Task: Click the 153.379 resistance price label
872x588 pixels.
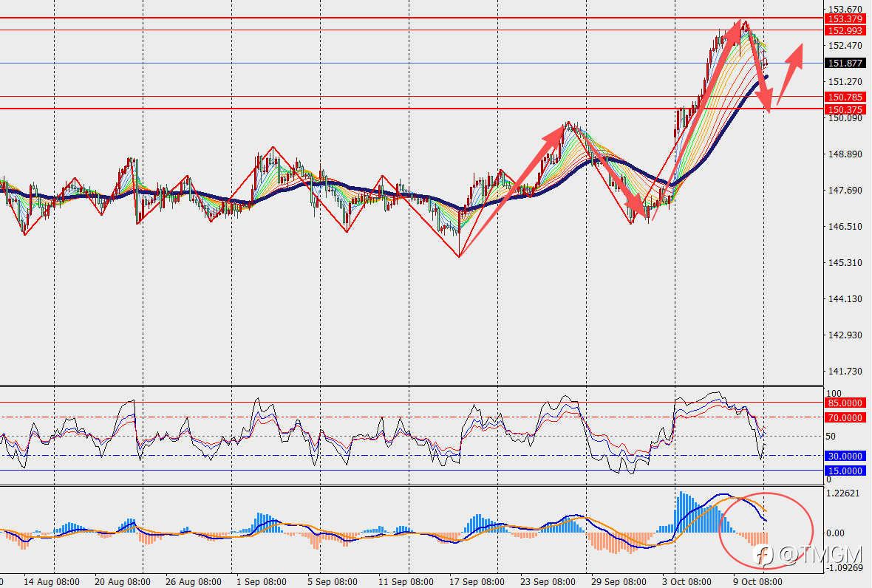Action: pyautogui.click(x=845, y=19)
